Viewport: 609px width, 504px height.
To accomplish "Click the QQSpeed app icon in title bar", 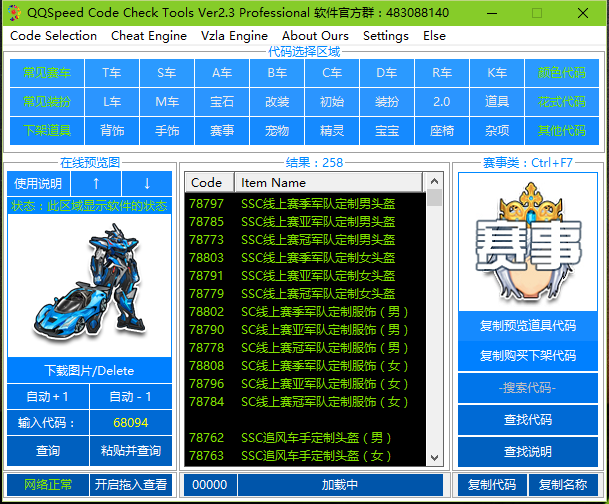I will pyautogui.click(x=14, y=13).
